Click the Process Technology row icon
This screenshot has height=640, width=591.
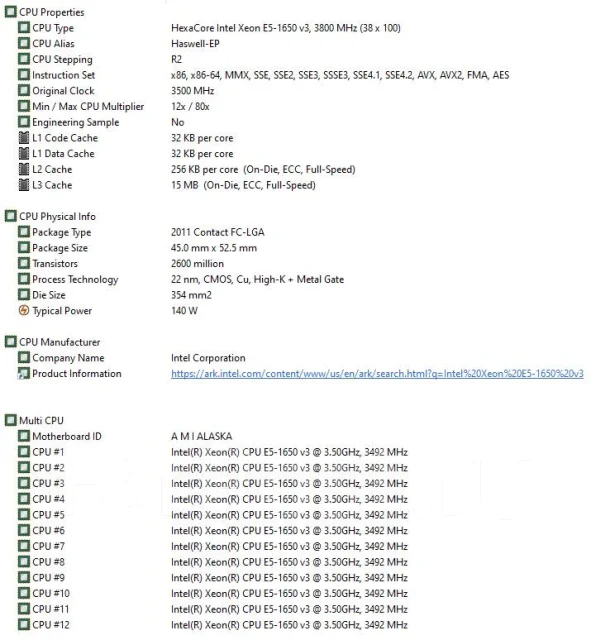pyautogui.click(x=24, y=279)
